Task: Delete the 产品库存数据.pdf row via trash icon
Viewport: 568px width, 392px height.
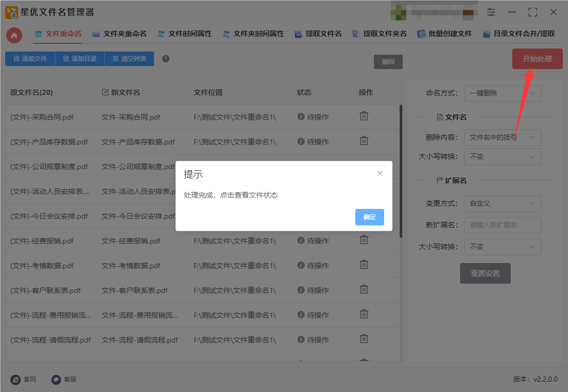Action: (364, 141)
